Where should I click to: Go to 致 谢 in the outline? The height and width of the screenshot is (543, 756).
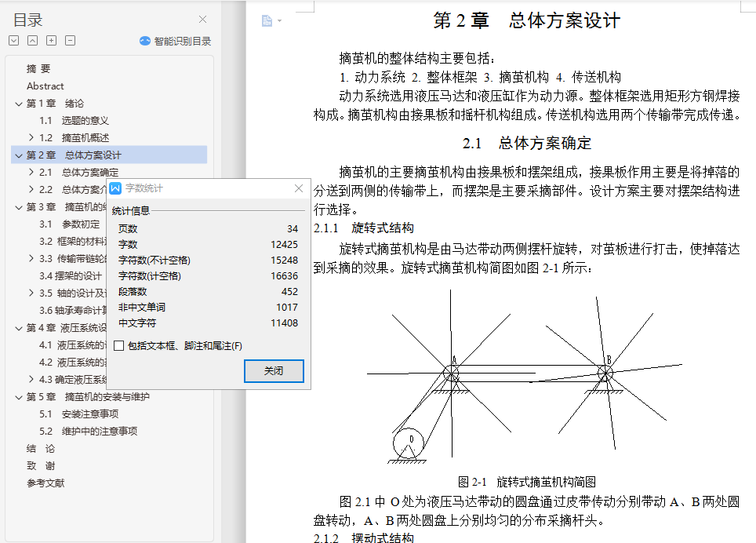click(x=41, y=466)
